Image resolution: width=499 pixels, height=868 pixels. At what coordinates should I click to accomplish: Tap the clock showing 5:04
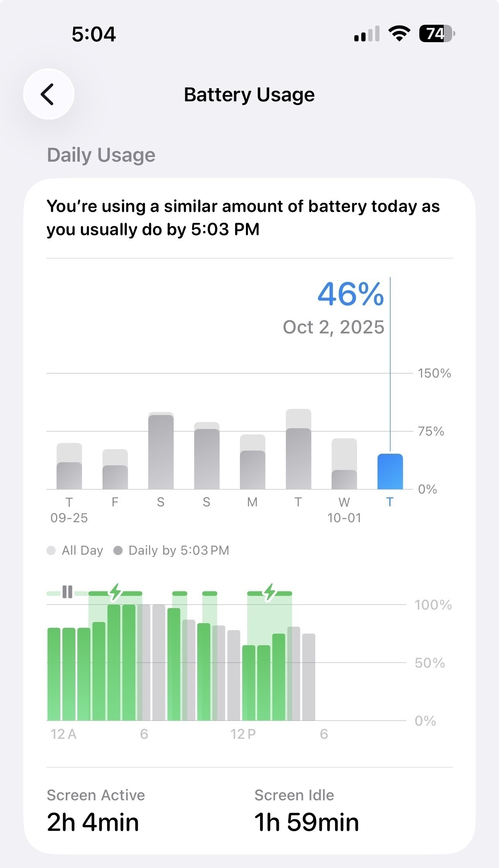[x=94, y=34]
